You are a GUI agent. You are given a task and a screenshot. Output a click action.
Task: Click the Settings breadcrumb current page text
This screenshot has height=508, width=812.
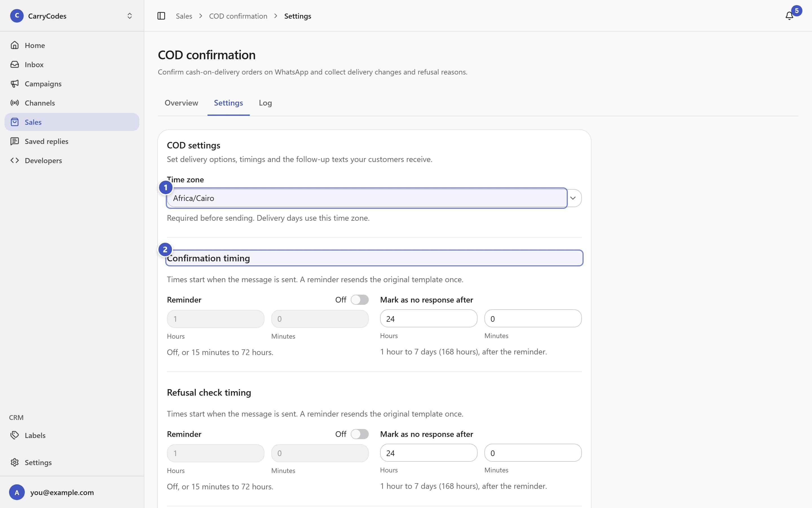coord(298,16)
